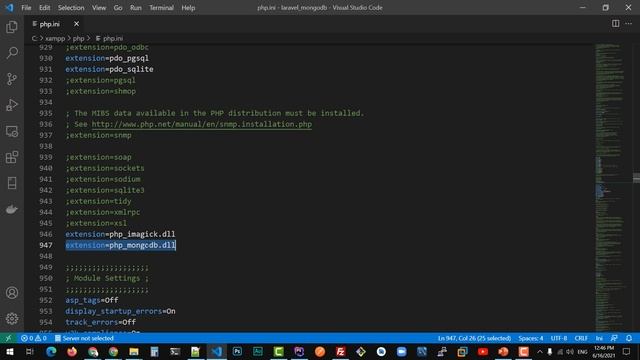Open errors and warnings count in status bar

(x=34, y=338)
